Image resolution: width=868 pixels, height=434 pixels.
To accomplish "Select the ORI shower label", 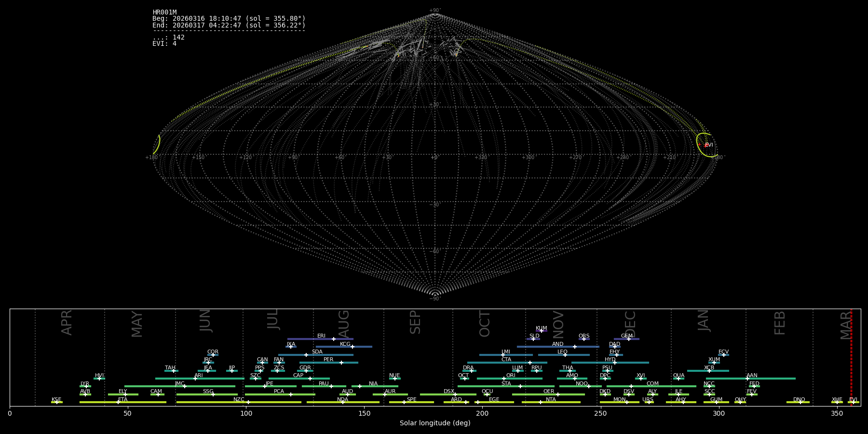I will point(511,376).
